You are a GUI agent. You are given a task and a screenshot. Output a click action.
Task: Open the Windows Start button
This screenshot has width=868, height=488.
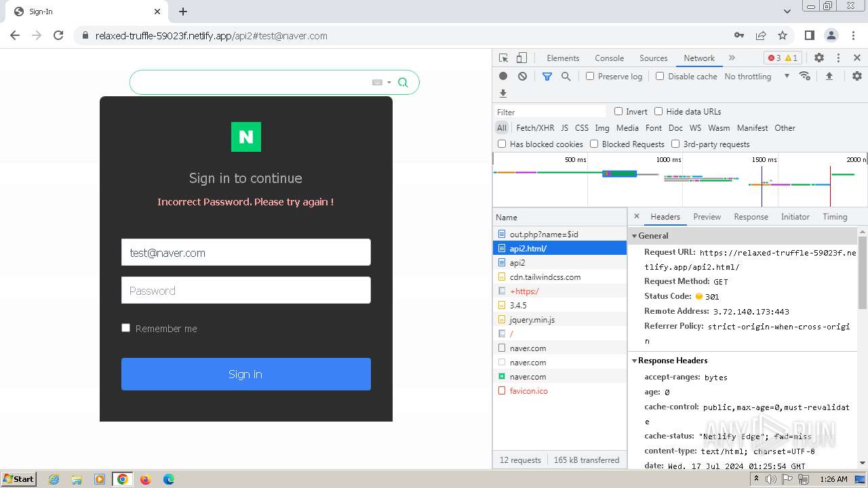tap(19, 479)
